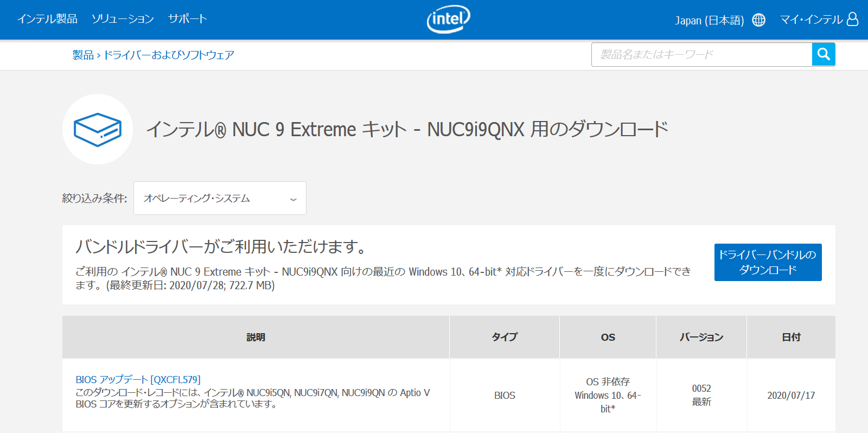Select Japan (日本語) region selector
Viewport: 868px width, 433px height.
(710, 21)
